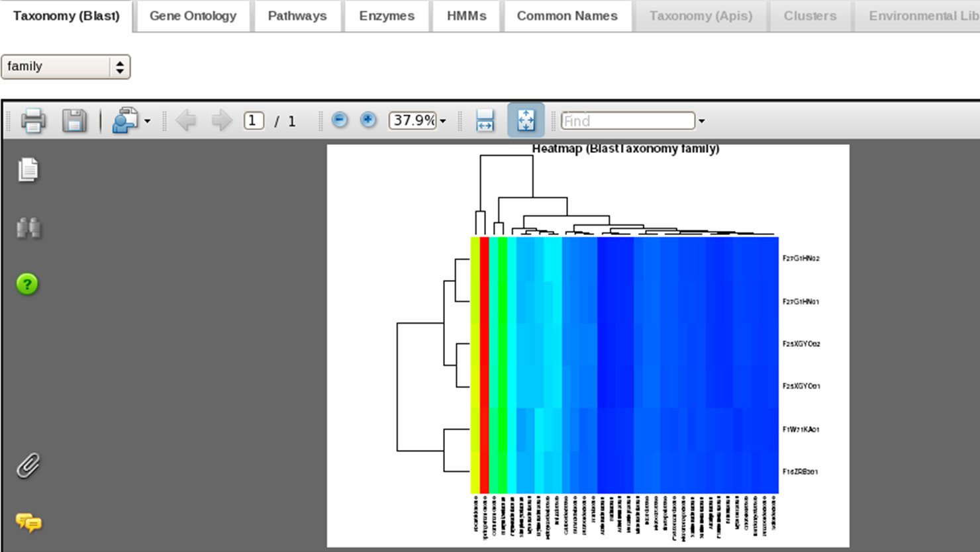The width and height of the screenshot is (980, 552).
Task: Click the Print icon in PDF toolbar
Action: tap(33, 121)
